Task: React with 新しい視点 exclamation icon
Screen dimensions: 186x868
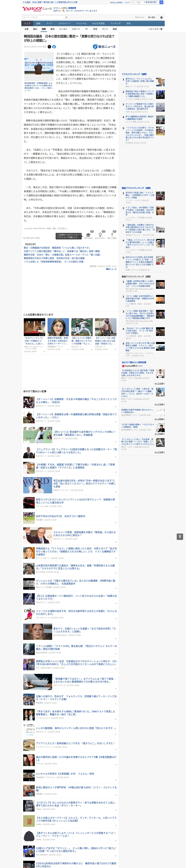Action: point(112,235)
